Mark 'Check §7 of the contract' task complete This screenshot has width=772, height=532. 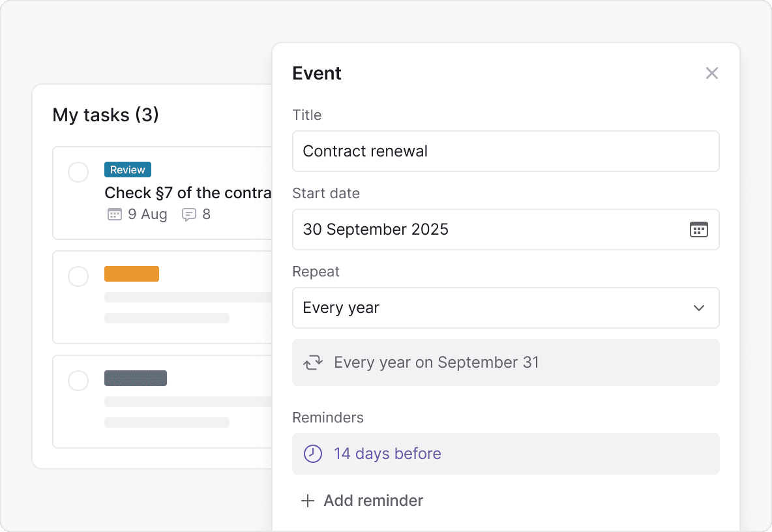pos(78,172)
